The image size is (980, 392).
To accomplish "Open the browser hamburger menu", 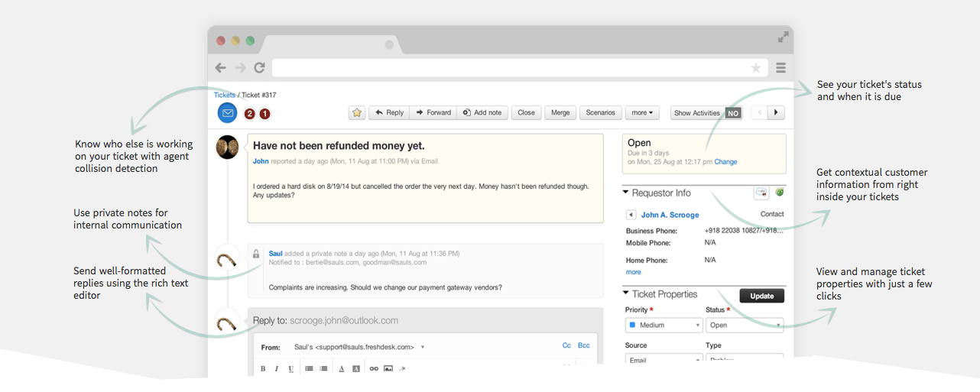I will [780, 68].
